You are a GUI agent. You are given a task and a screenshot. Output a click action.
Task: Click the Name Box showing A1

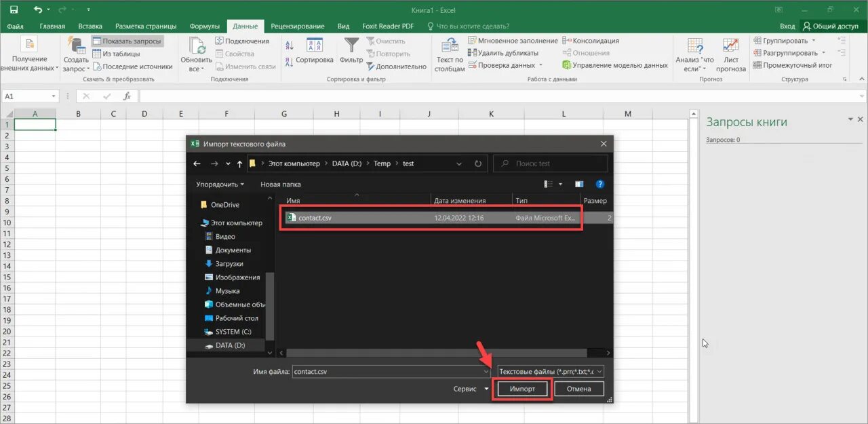(x=31, y=96)
